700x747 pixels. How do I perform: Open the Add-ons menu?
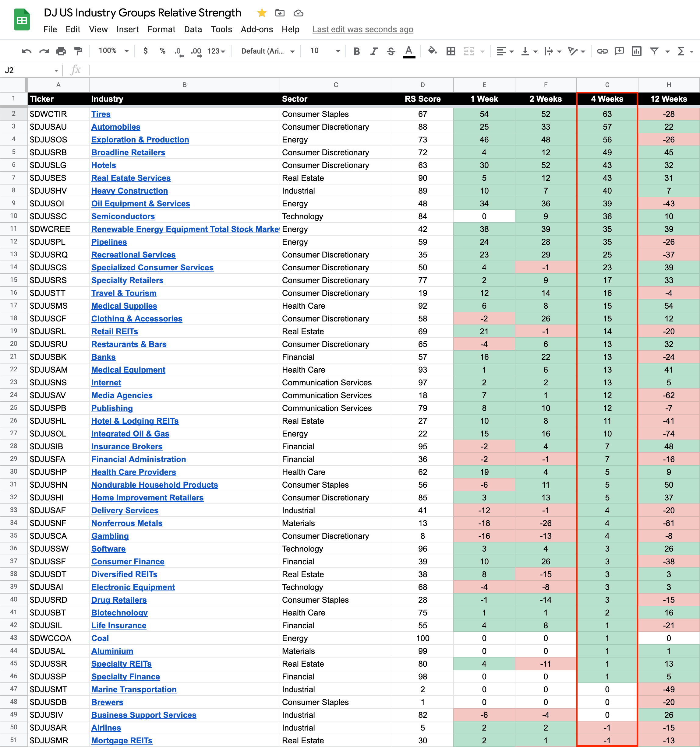[x=256, y=29]
